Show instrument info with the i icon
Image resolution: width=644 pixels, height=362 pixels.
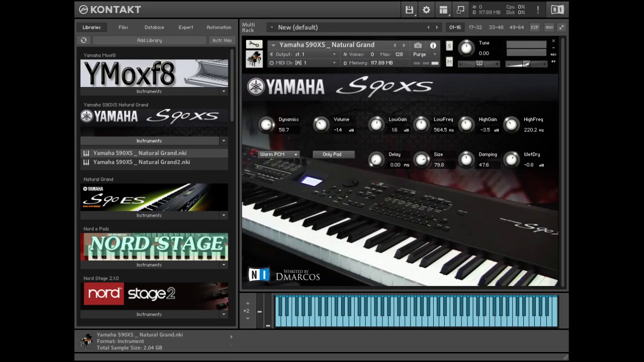433,45
